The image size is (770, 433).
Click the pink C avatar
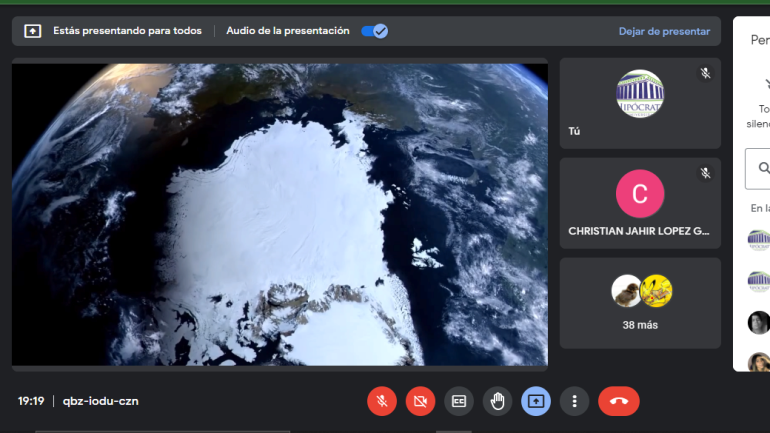640,193
